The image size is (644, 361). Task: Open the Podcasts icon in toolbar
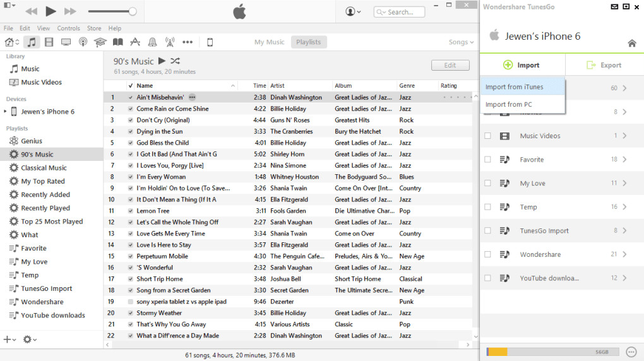[x=83, y=42]
